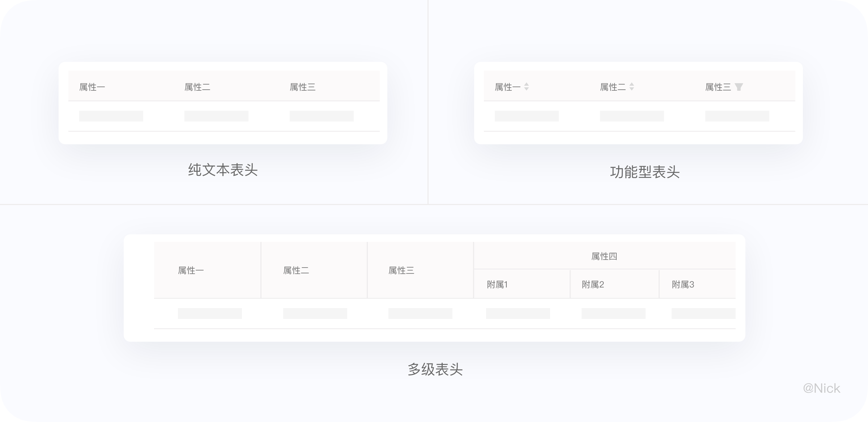The height and width of the screenshot is (422, 868).
Task: Click first placeholder cell in functional table
Action: pos(527,116)
